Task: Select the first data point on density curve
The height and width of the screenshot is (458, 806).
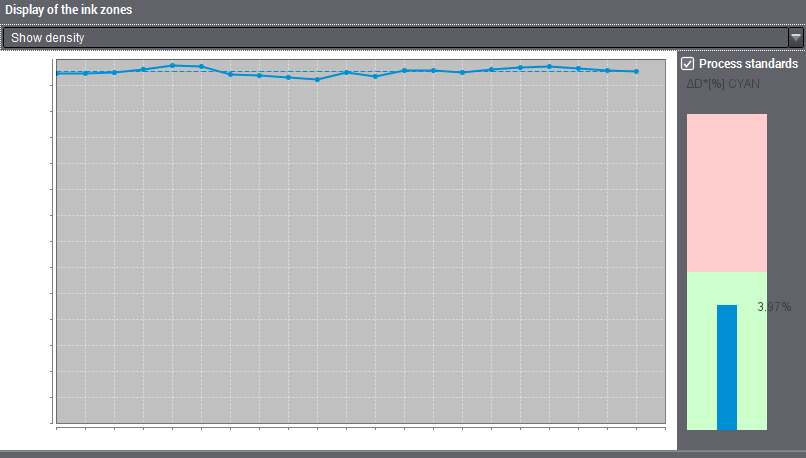Action: 57,73
